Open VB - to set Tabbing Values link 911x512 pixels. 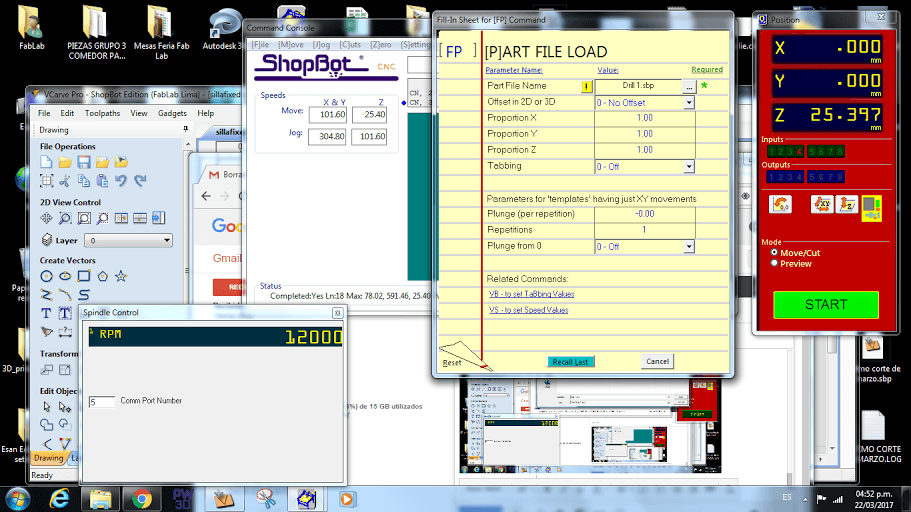532,294
